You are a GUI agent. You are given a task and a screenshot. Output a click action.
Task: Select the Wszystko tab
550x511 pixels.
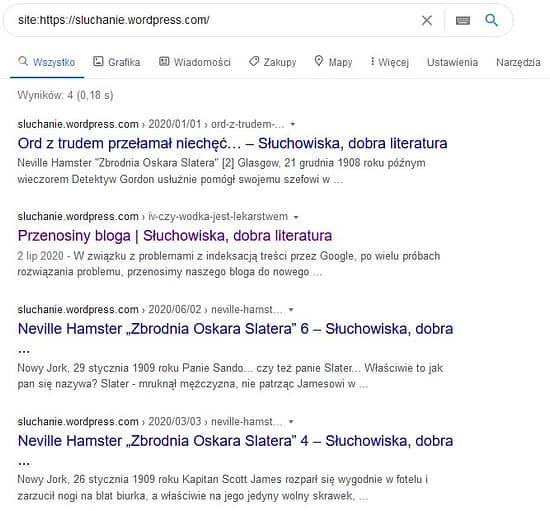[x=47, y=62]
